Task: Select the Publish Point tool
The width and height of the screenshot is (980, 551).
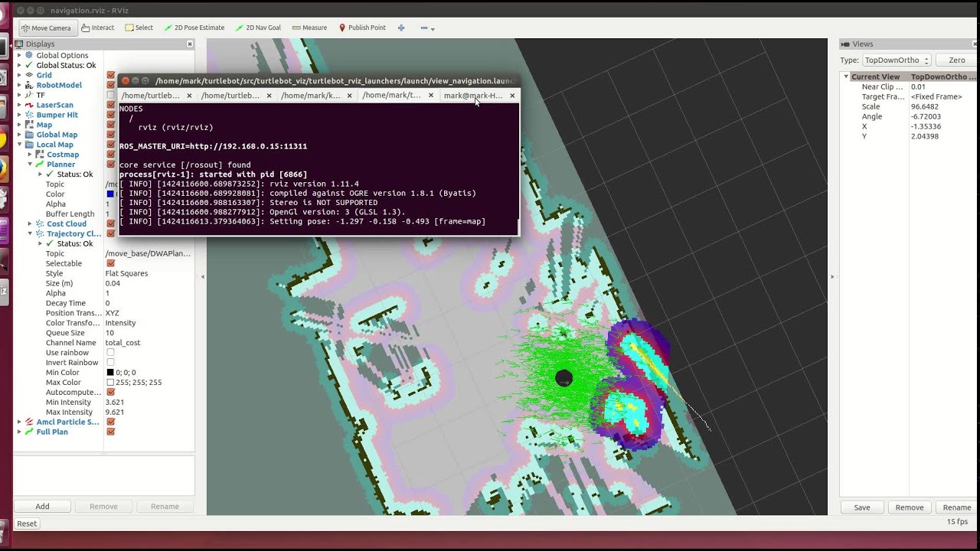Action: 361,28
